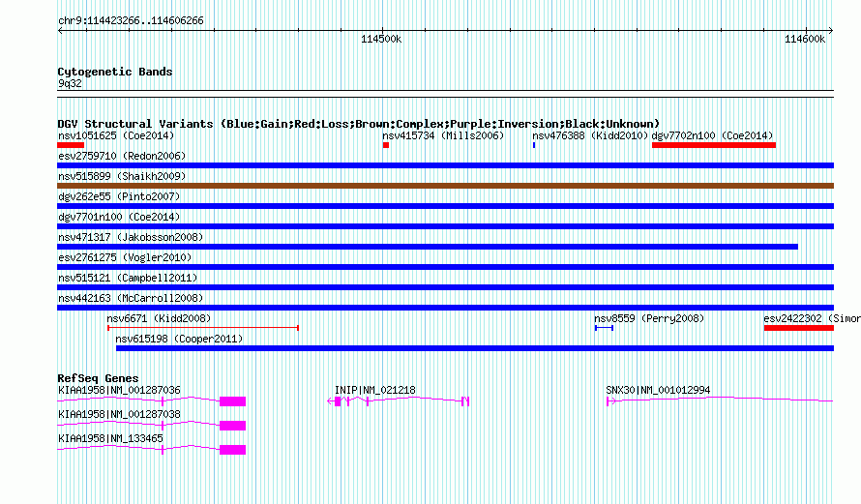Open the Cytogenetic Bands track heading
Image resolution: width=861 pixels, height=504 pixels.
click(115, 72)
